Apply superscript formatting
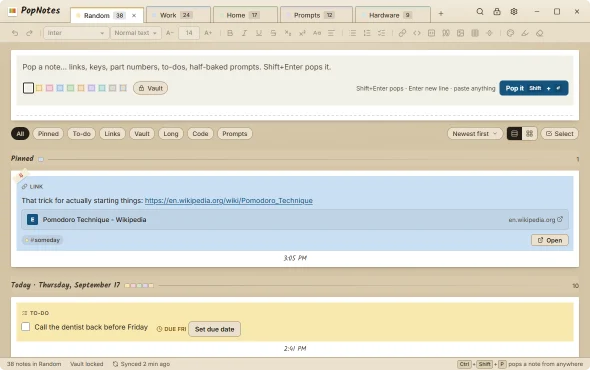Viewport: 590px width, 370px height. pyautogui.click(x=302, y=33)
